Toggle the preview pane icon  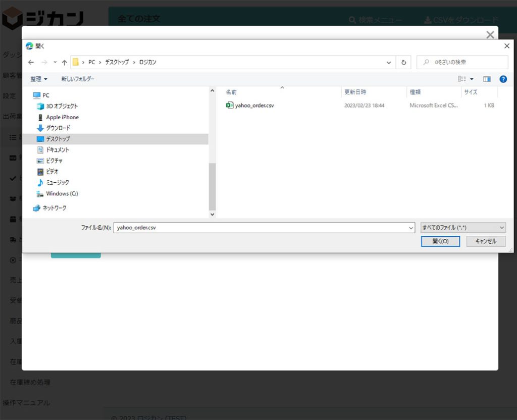(487, 79)
